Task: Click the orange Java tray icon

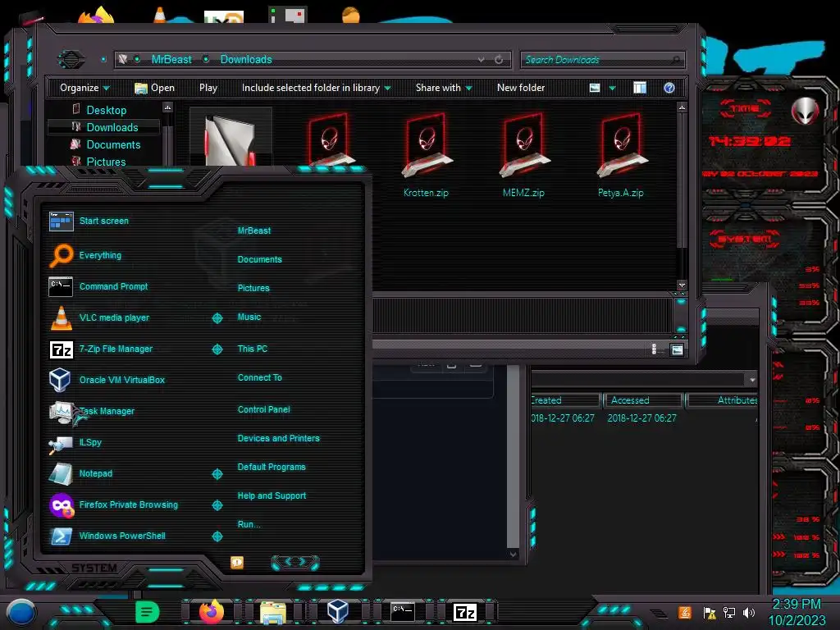Action: (x=685, y=612)
